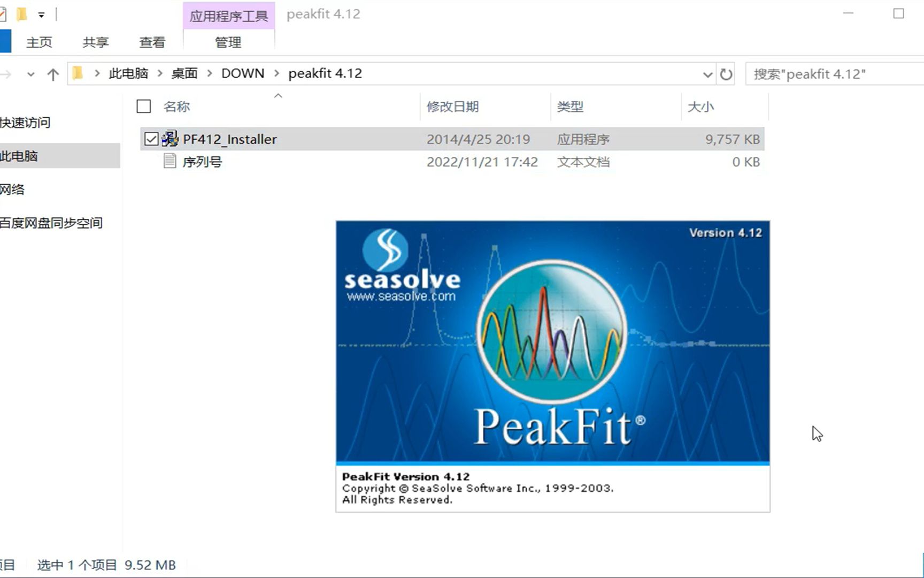The width and height of the screenshot is (924, 578).
Task: Select 网络 in the navigation pane
Action: tap(13, 189)
